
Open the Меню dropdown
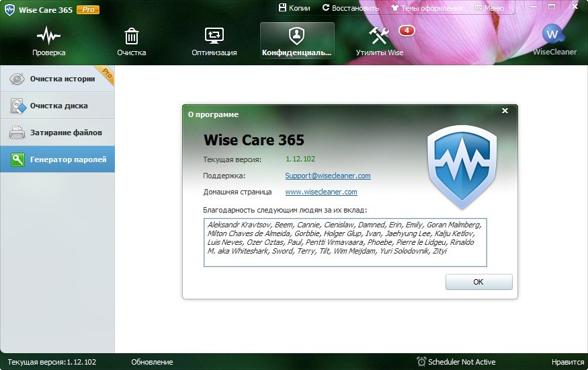pyautogui.click(x=489, y=8)
